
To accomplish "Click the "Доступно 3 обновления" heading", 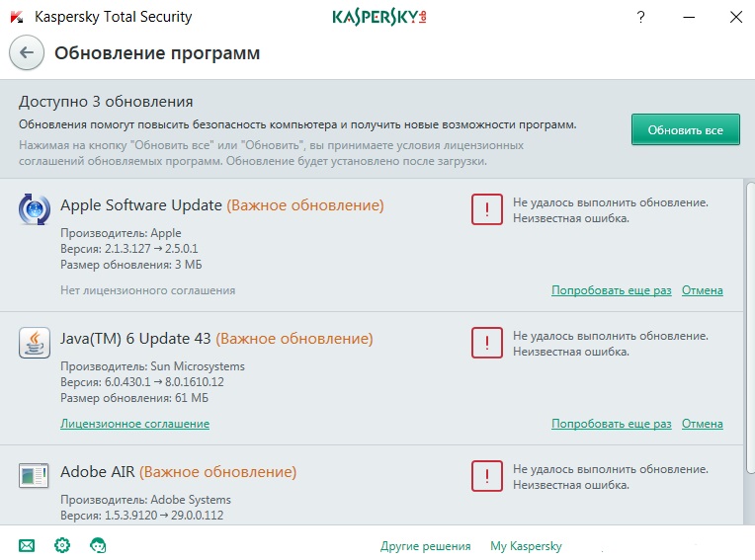I will point(106,102).
